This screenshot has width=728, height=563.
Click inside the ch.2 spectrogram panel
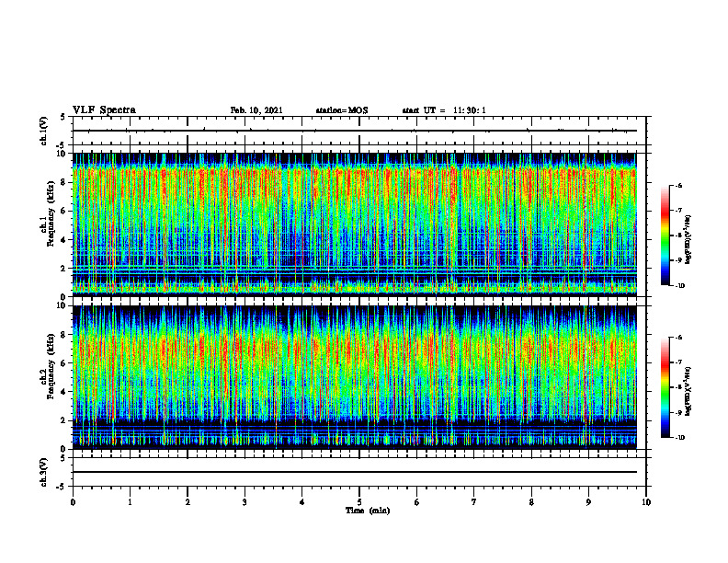click(354, 377)
